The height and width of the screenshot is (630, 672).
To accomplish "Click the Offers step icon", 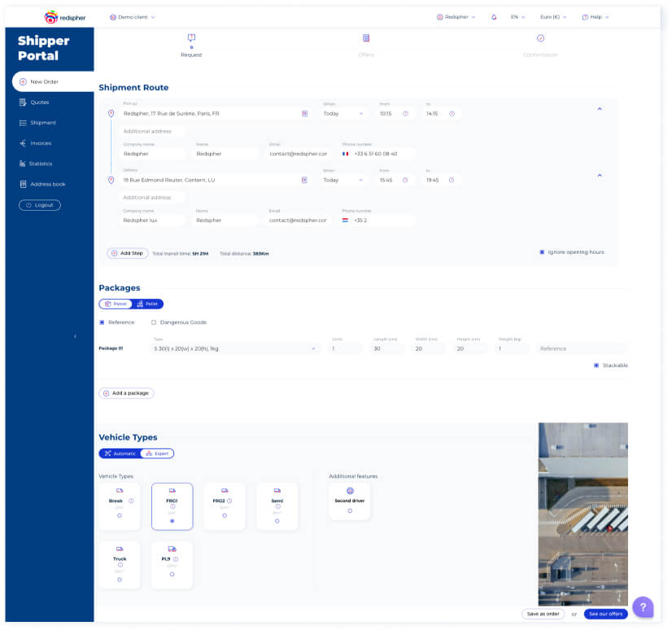I will pos(366,38).
